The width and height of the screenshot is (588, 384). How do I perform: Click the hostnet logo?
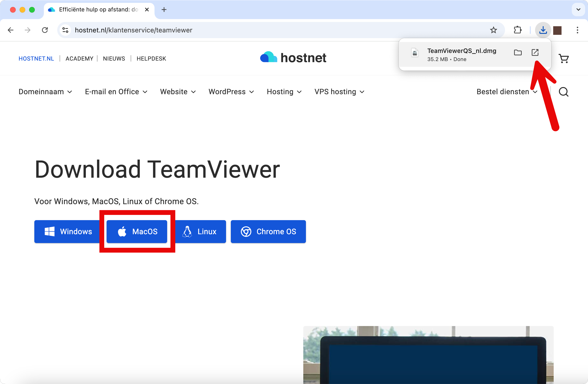point(293,57)
